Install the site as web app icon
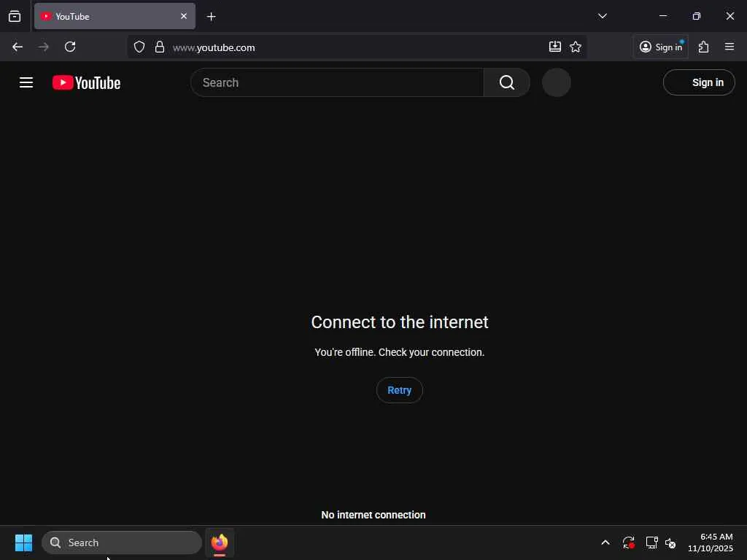The width and height of the screenshot is (747, 560). (x=555, y=47)
